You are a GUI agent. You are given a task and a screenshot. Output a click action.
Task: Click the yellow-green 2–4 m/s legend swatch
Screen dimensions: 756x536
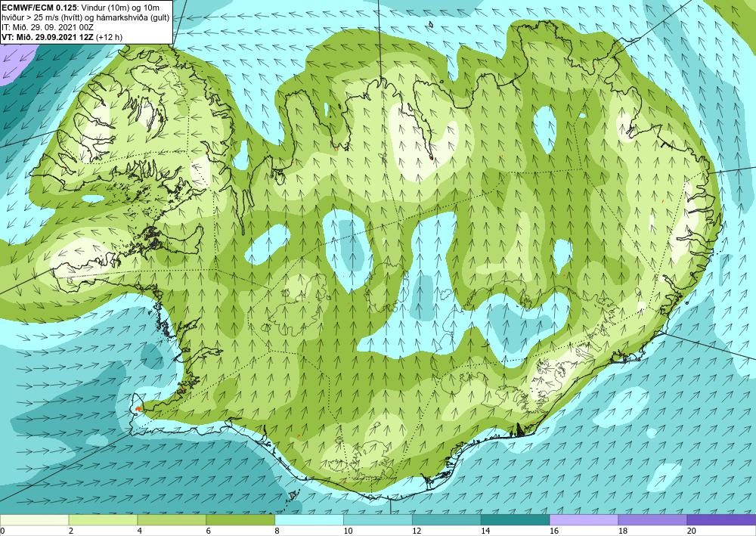coord(103,520)
